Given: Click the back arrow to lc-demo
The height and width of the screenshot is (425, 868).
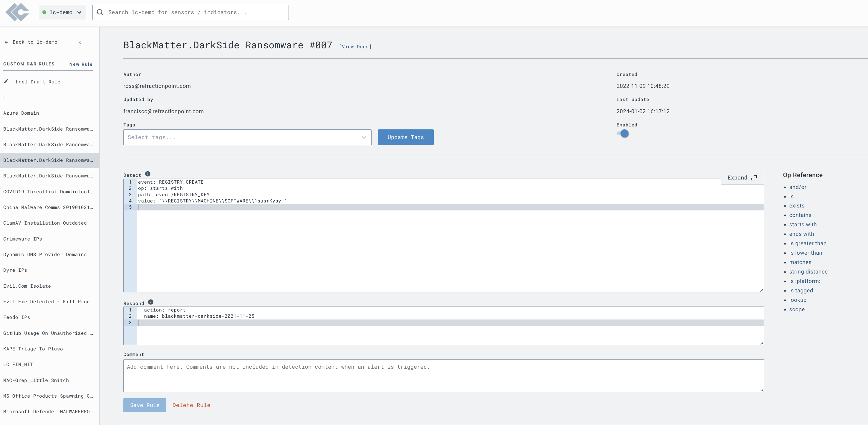Looking at the screenshot, I should 6,42.
